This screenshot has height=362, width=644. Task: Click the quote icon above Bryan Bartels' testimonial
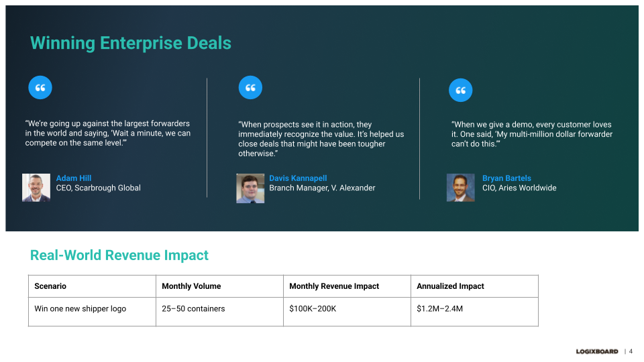click(x=460, y=90)
